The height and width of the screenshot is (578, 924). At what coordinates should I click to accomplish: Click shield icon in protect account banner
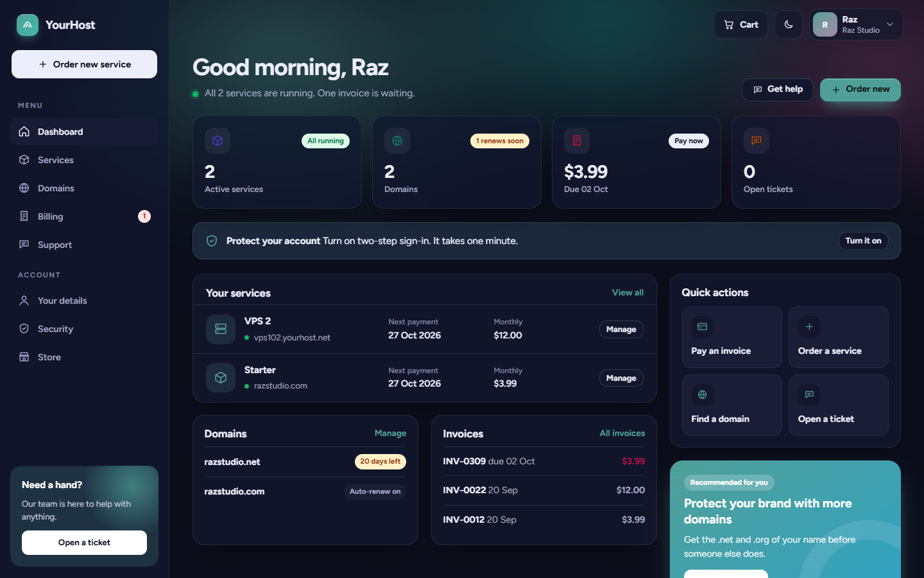click(x=212, y=241)
